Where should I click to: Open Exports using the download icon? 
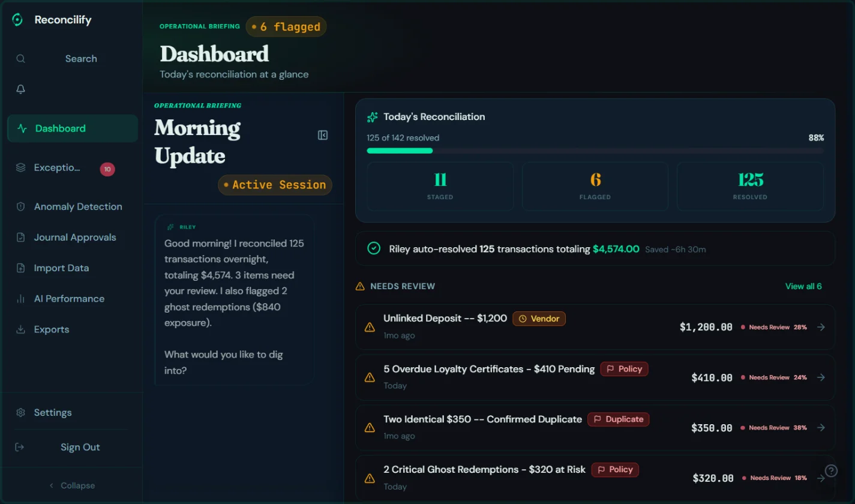tap(20, 329)
